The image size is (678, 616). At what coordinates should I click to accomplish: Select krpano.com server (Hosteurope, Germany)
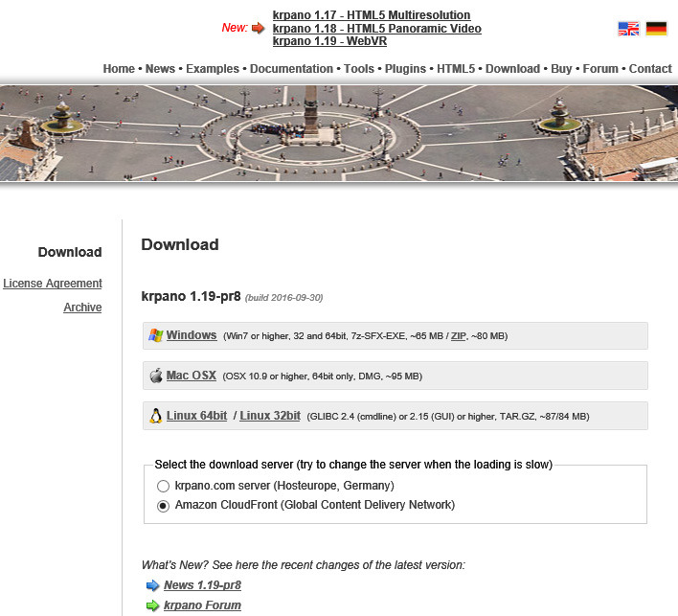(163, 486)
